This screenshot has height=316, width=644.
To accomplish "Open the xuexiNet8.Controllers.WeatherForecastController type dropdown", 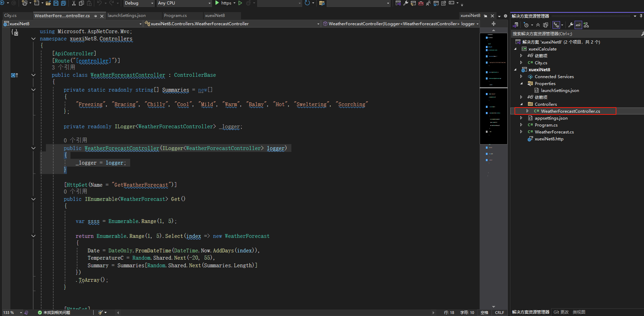I will coord(232,24).
